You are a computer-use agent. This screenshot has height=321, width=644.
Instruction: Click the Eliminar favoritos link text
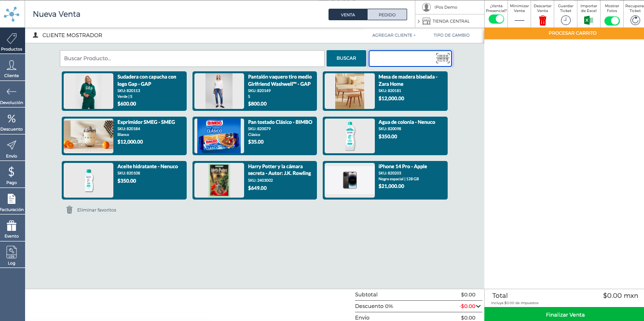[x=96, y=210]
